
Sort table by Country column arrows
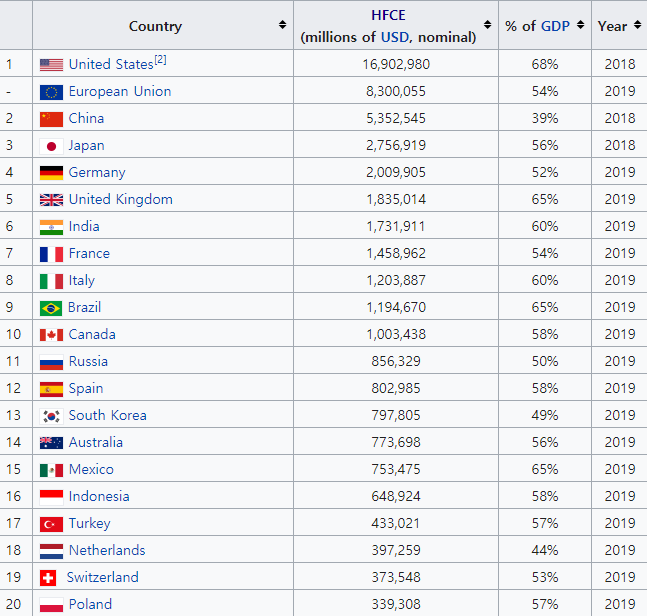[282, 26]
